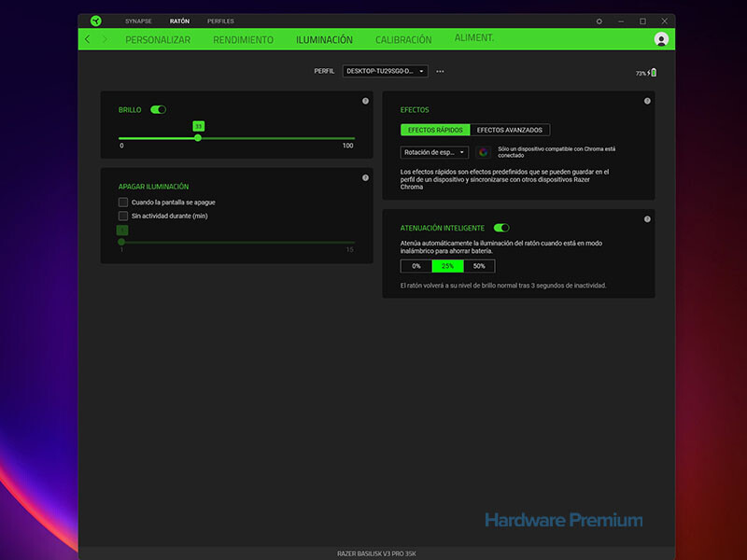Check 'Sin actividad durante (min)'
747x560 pixels.
click(x=123, y=216)
